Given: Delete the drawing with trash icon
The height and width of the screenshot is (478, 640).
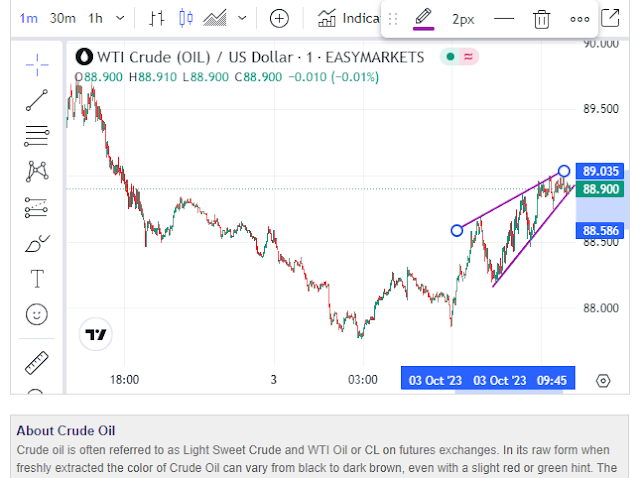Looking at the screenshot, I should (542, 19).
